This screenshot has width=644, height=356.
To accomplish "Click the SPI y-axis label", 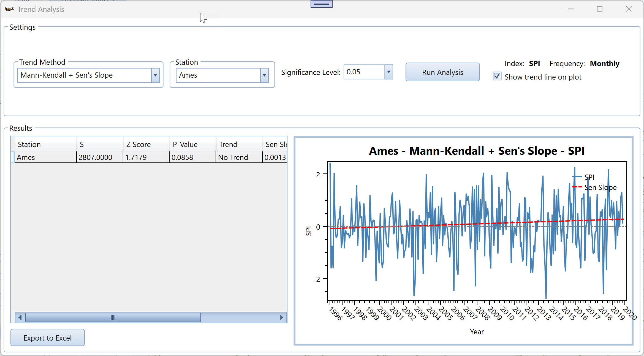I will point(308,231).
